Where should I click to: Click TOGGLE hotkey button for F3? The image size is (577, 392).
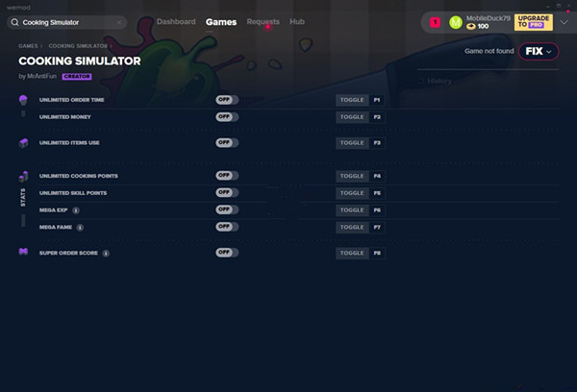pyautogui.click(x=352, y=143)
